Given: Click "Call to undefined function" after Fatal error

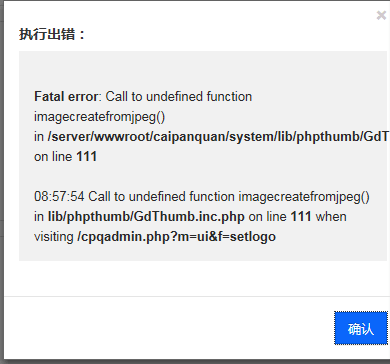Looking at the screenshot, I should pyautogui.click(x=179, y=97).
